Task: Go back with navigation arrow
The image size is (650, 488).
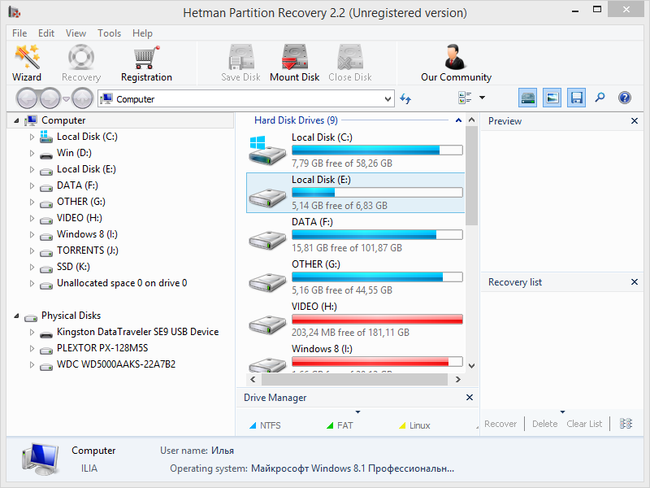Action: tap(28, 99)
